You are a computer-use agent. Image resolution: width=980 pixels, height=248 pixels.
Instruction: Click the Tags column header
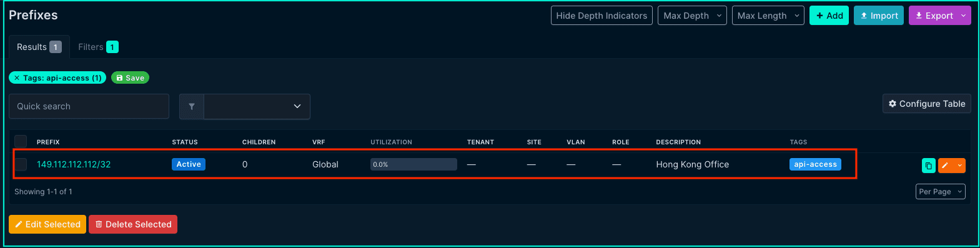tap(798, 142)
